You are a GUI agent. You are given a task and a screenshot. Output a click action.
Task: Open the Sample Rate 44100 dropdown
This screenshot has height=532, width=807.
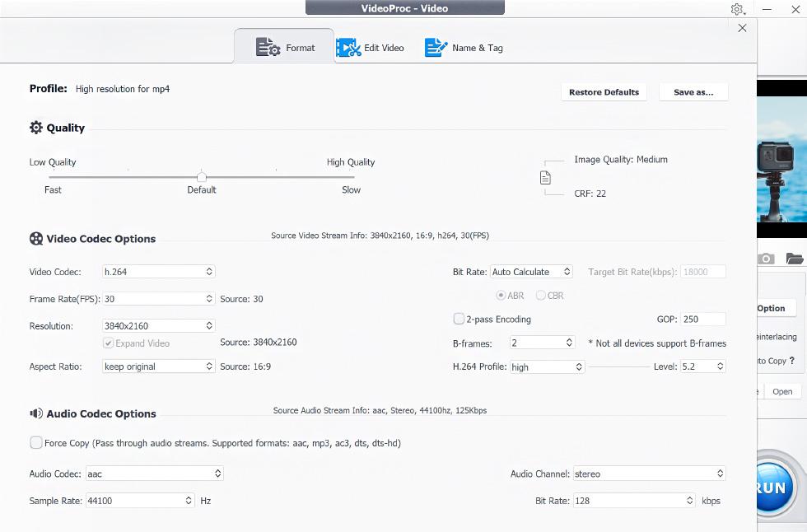(140, 501)
